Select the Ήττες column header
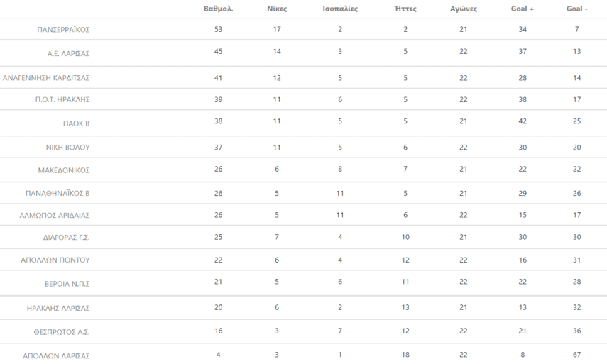607x364 pixels. (405, 9)
